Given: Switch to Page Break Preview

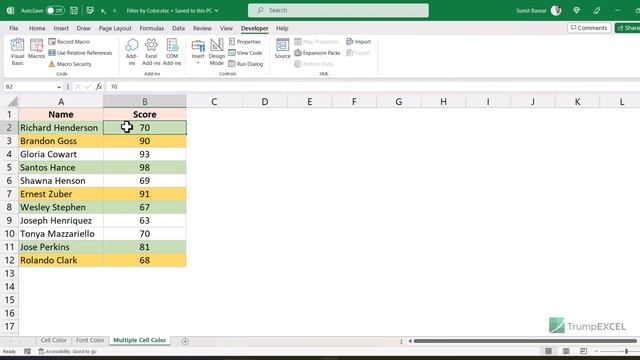Looking at the screenshot, I should tap(583, 351).
